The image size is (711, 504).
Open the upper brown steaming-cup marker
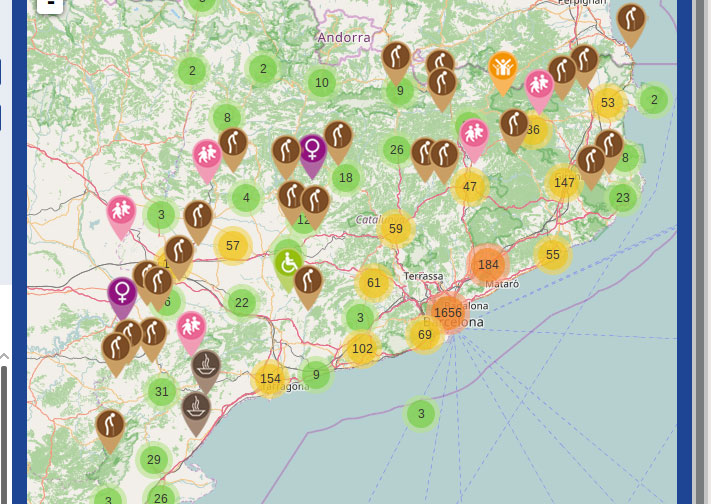pyautogui.click(x=206, y=366)
